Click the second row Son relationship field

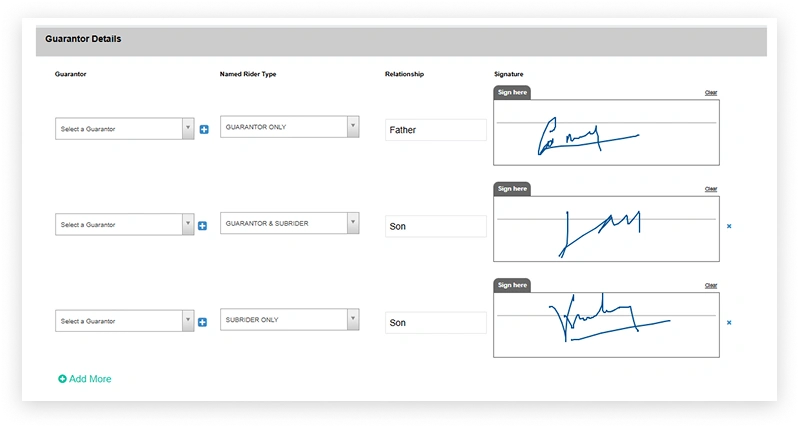click(436, 226)
